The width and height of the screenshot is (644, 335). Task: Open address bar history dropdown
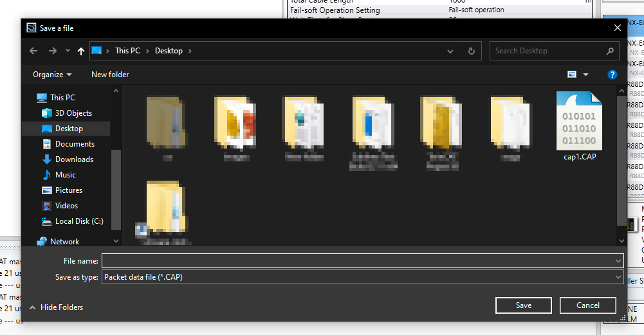(450, 51)
